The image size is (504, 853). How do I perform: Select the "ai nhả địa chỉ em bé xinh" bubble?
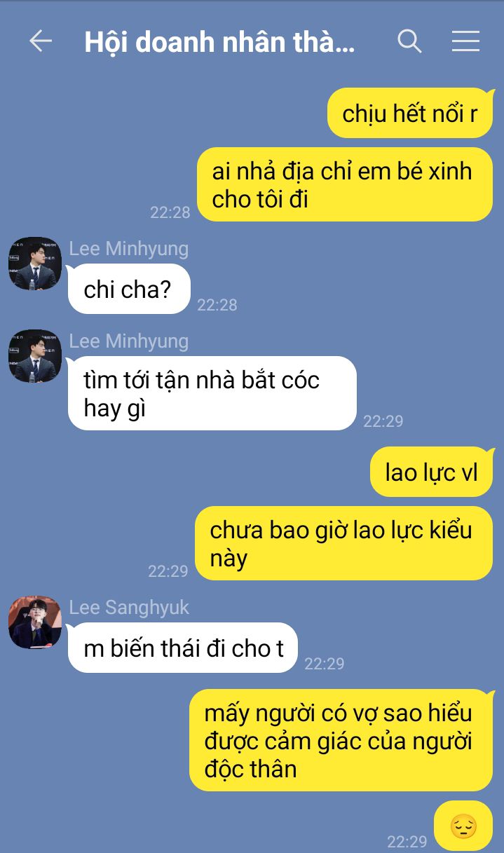pos(343,184)
